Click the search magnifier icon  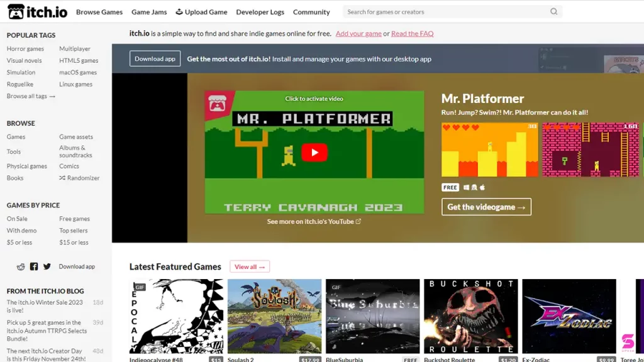[553, 11]
